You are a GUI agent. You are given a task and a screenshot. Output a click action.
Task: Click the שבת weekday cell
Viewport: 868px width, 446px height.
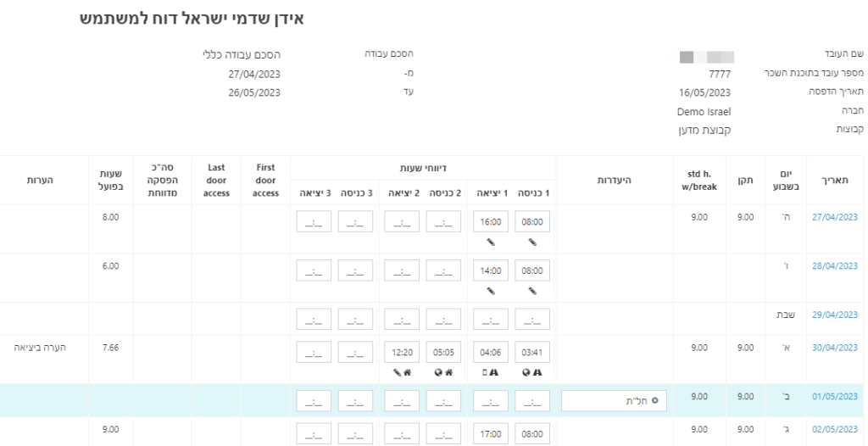coord(786,315)
